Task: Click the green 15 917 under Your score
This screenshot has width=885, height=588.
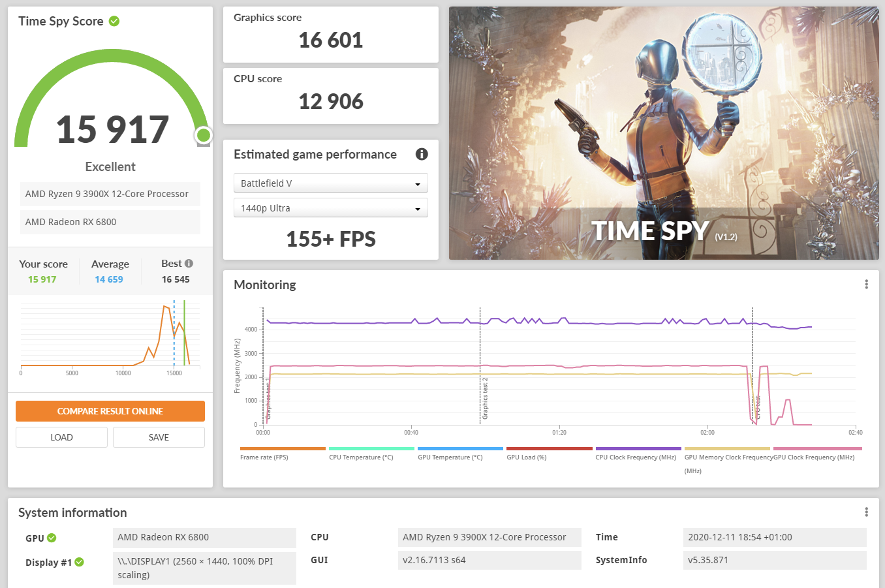Action: (x=42, y=279)
